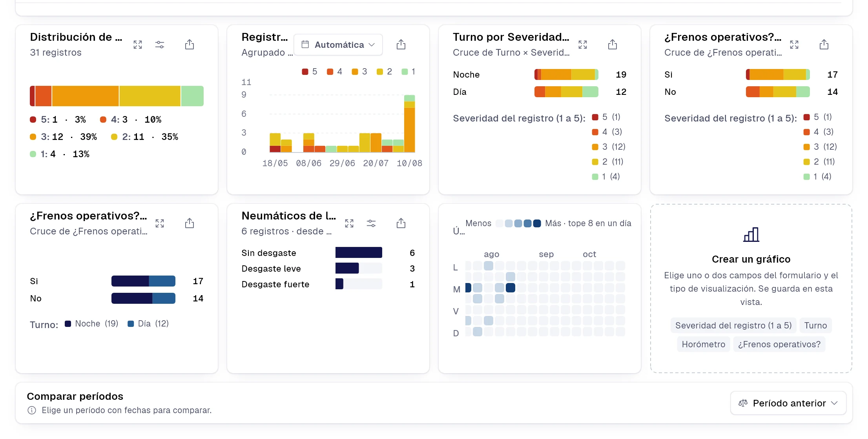Pick the Severidad del registro (1 a 5) chip
The width and height of the screenshot is (868, 439).
coord(733,325)
